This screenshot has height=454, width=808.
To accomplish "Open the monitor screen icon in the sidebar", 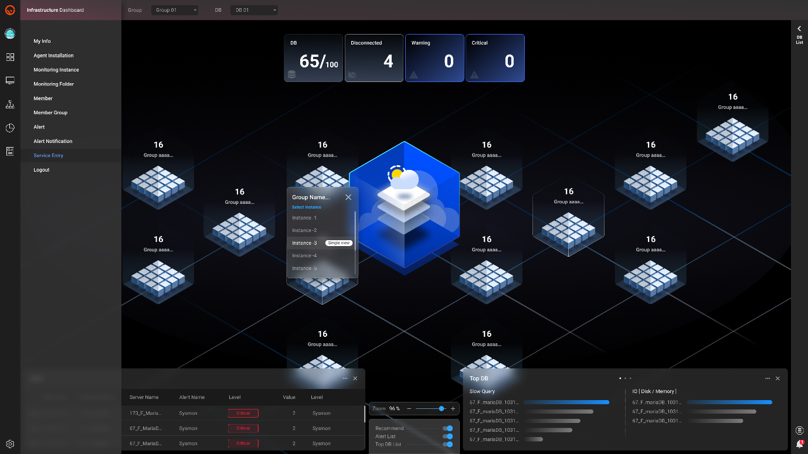I will click(x=10, y=80).
